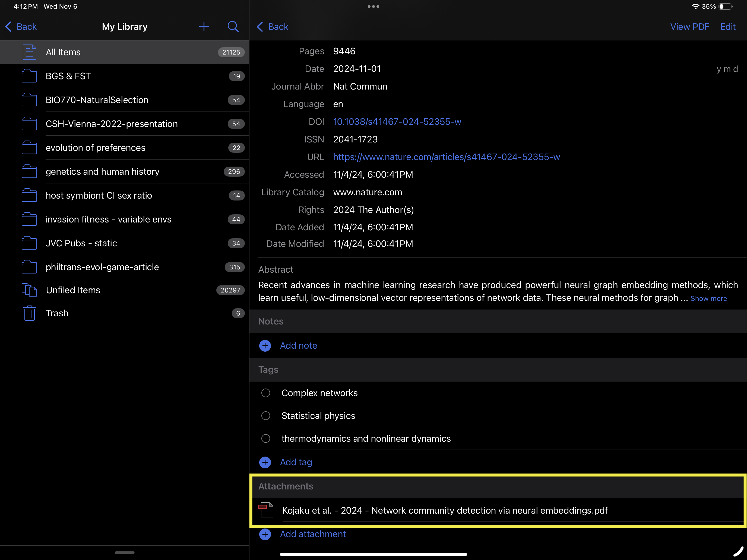Image resolution: width=747 pixels, height=560 pixels.
Task: Click the plus circle beside Add attachment
Action: [265, 534]
